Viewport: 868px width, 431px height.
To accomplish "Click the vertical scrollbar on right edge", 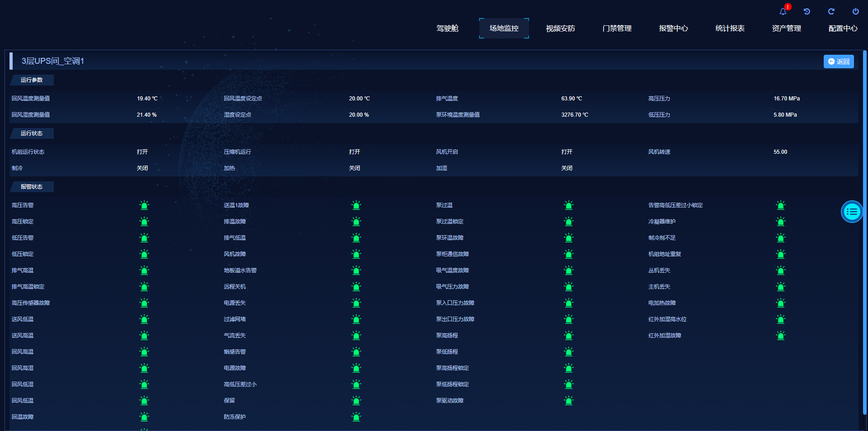I will [864, 226].
